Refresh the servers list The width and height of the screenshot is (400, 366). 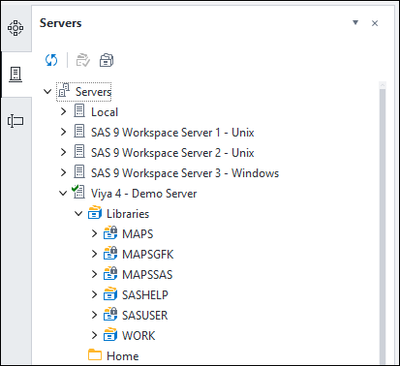click(x=51, y=60)
